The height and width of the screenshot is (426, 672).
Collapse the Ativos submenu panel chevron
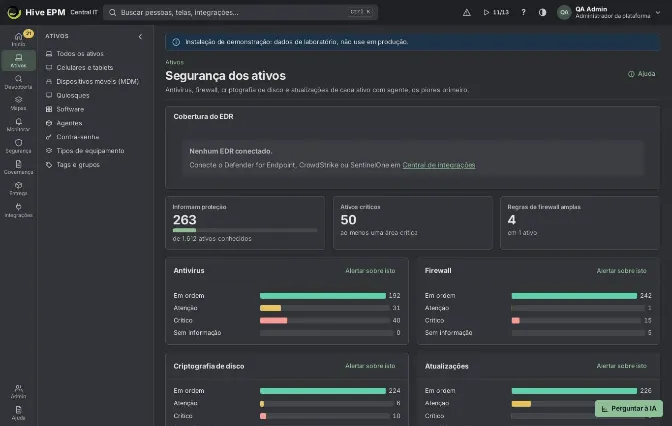click(140, 36)
